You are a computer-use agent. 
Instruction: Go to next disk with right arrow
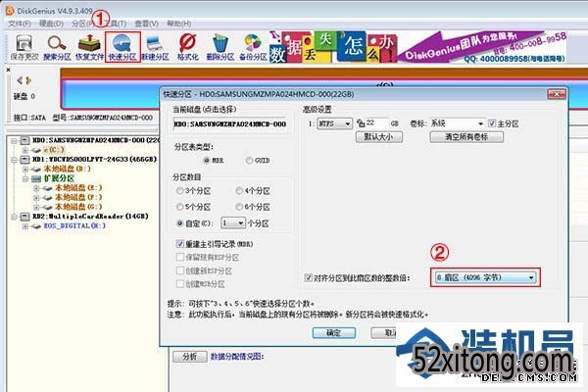tap(28, 80)
